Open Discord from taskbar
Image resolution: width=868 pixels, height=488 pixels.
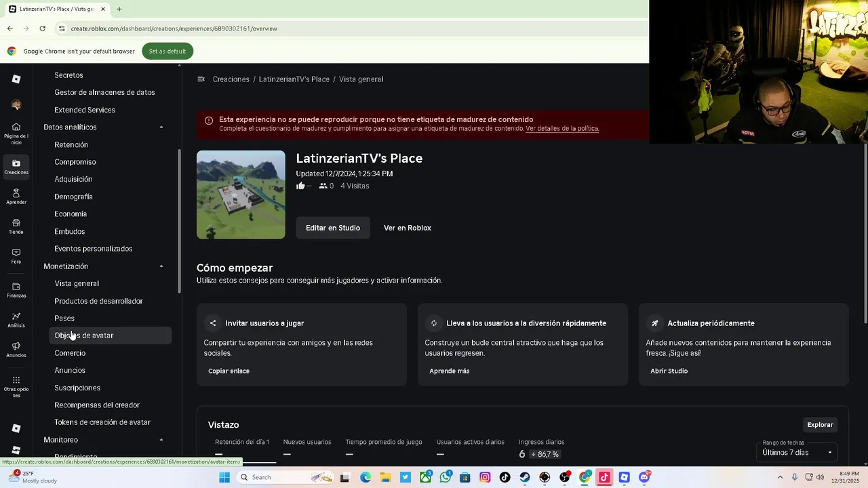click(644, 477)
